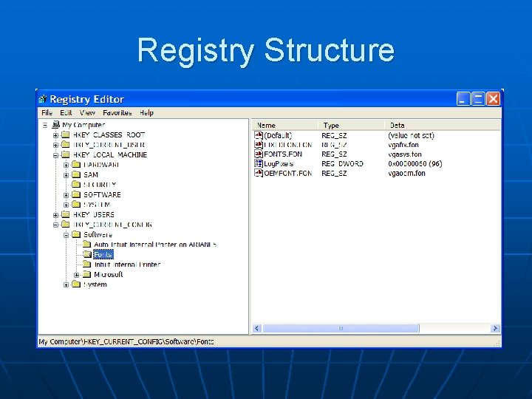Viewport: 532px width, 399px height.
Task: Click the SECURITY folder icon
Action: click(x=76, y=185)
